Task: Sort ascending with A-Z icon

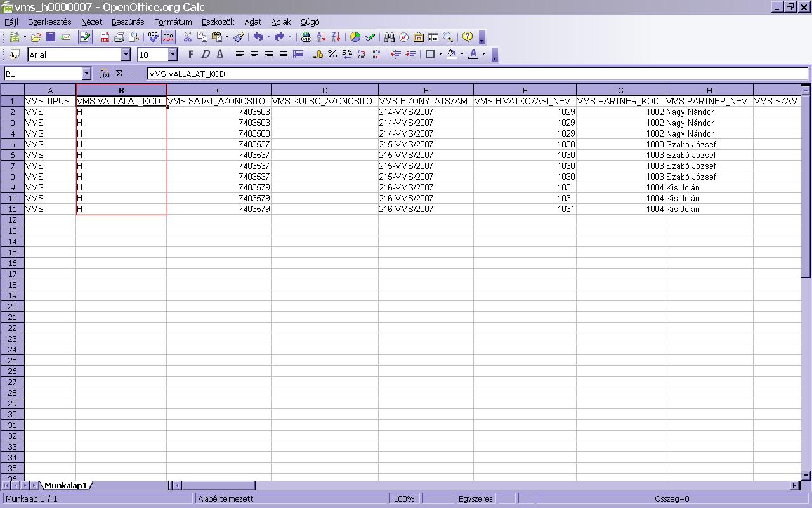Action: point(321,37)
